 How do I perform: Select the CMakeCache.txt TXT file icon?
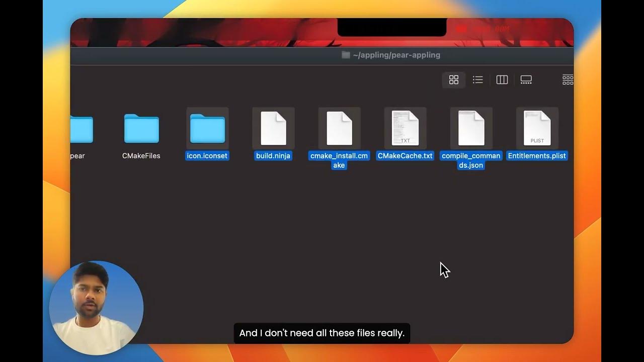pos(405,127)
